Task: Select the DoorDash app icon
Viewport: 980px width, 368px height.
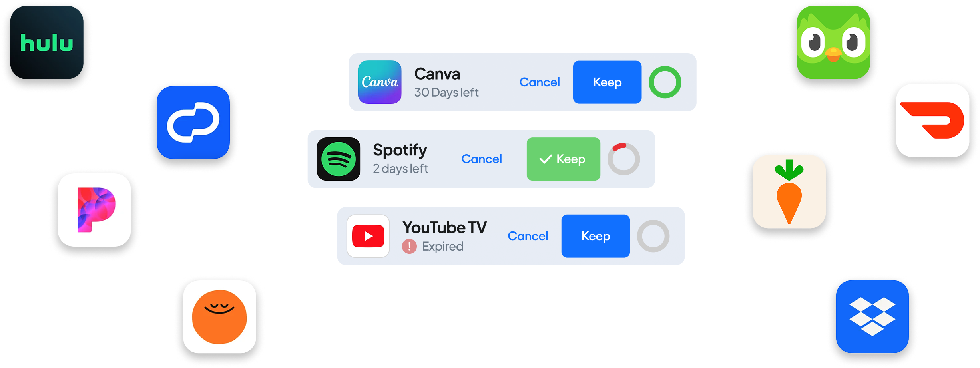Action: pos(932,120)
